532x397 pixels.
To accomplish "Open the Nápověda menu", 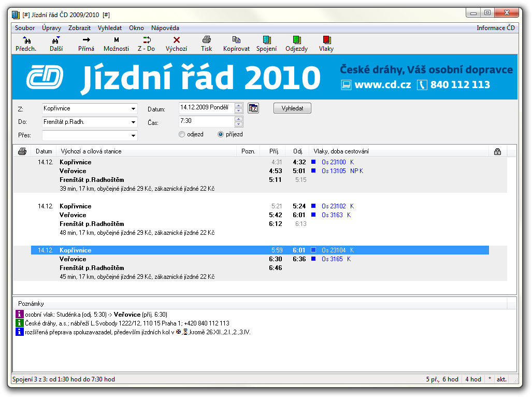I will coord(165,28).
